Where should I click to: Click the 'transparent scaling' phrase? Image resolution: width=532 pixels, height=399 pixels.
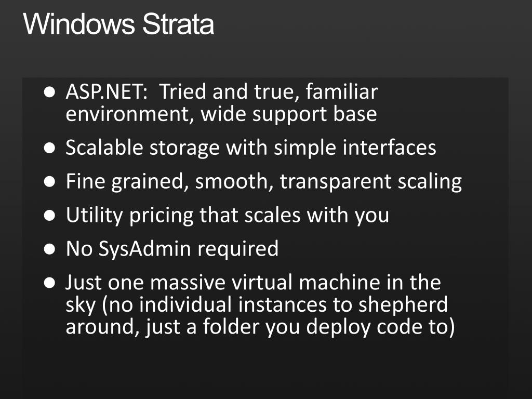click(370, 182)
